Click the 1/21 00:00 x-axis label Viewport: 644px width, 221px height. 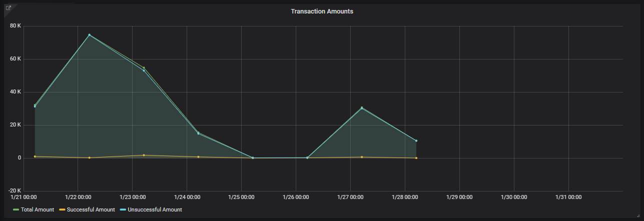click(23, 197)
